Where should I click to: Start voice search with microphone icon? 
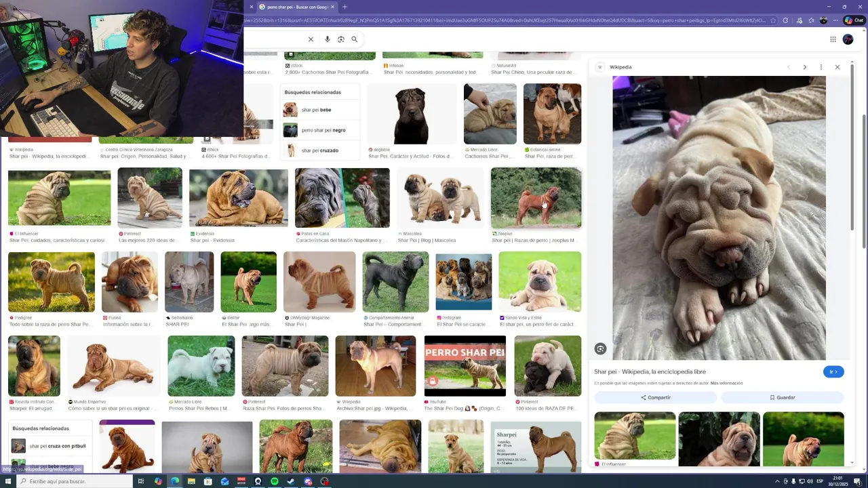click(x=328, y=39)
